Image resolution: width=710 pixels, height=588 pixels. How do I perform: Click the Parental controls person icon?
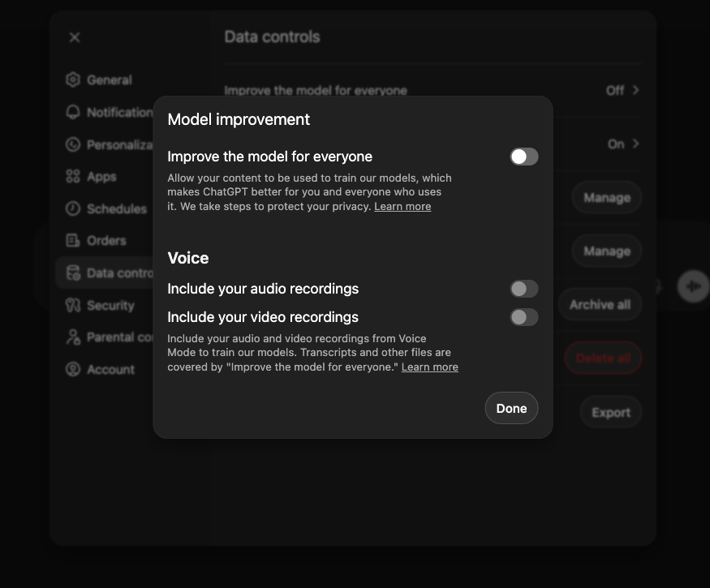click(x=73, y=337)
